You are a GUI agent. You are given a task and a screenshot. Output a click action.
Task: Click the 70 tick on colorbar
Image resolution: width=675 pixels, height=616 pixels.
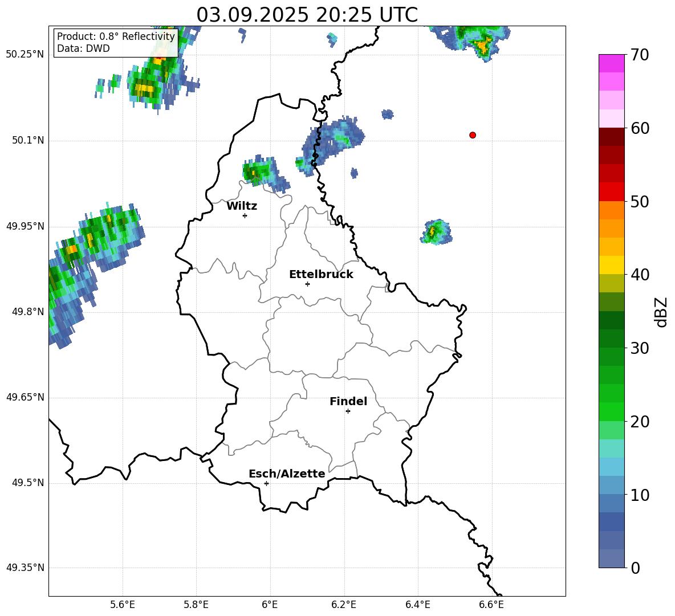coord(640,55)
